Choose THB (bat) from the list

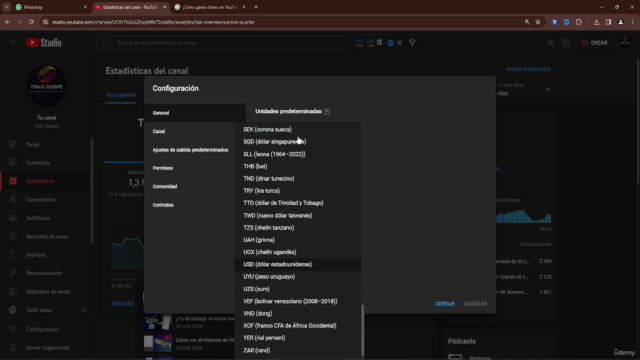298,167
